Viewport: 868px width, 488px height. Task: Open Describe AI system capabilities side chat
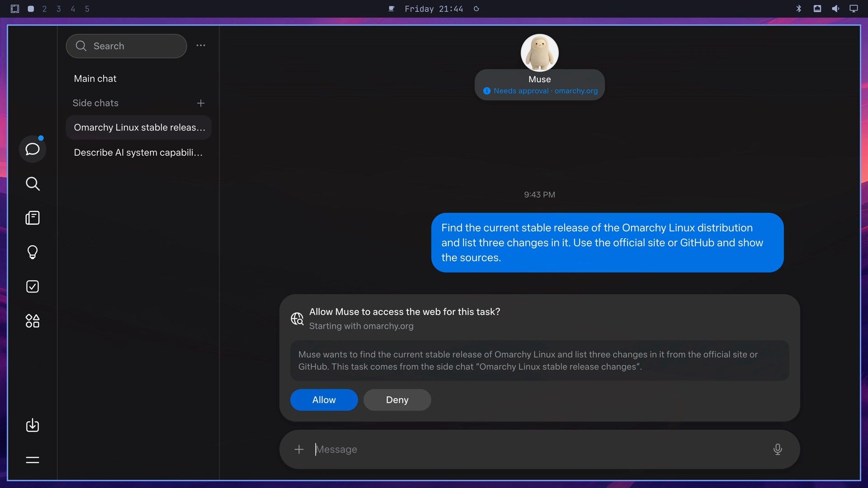coord(138,152)
